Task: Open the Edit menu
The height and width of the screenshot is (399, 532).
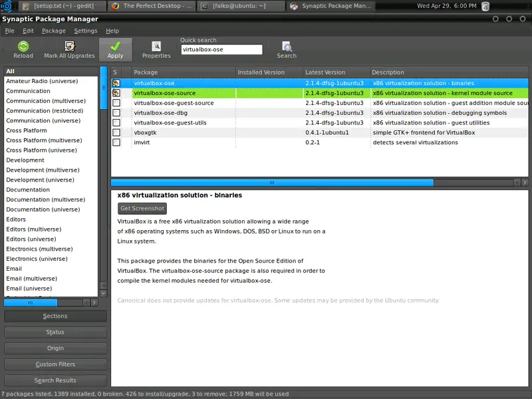Action: click(x=28, y=31)
